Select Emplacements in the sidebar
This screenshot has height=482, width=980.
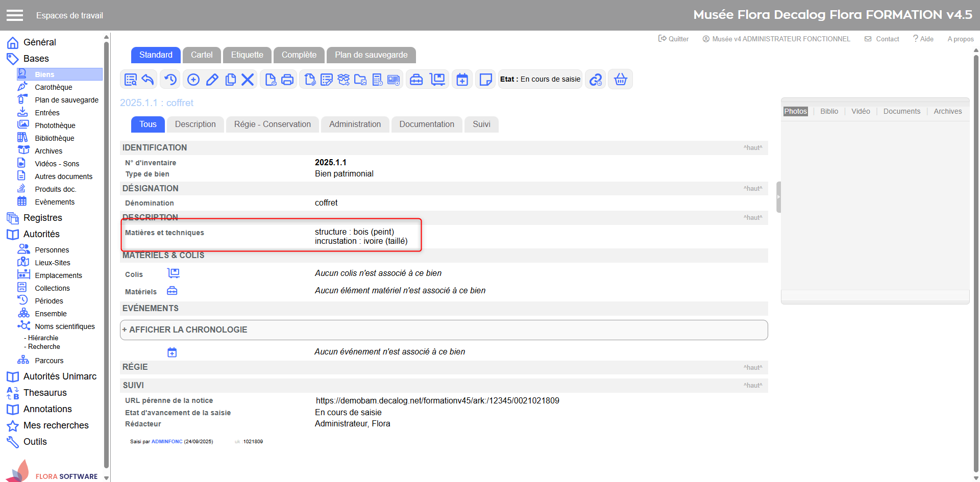(58, 275)
